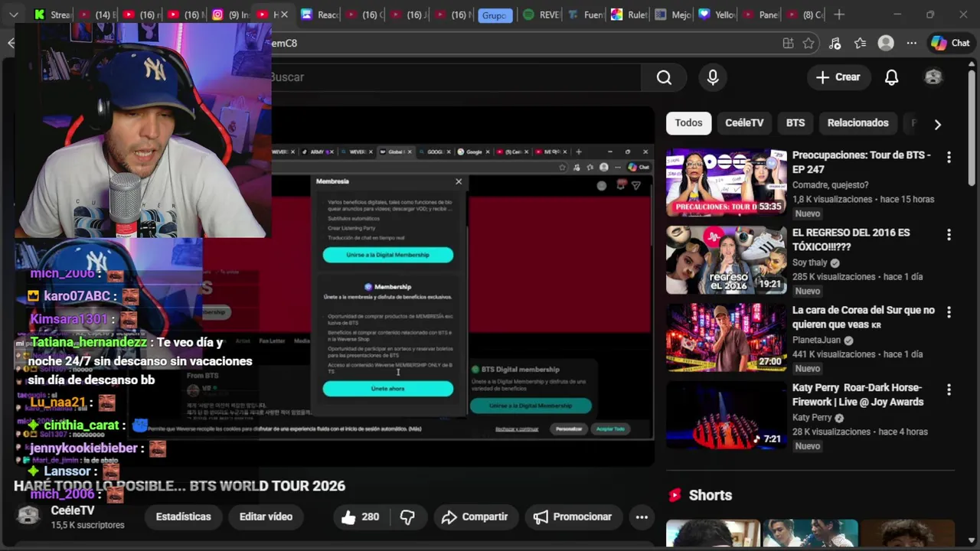This screenshot has height=551, width=980.
Task: Close the Membresía popup shown in video
Action: point(459,181)
